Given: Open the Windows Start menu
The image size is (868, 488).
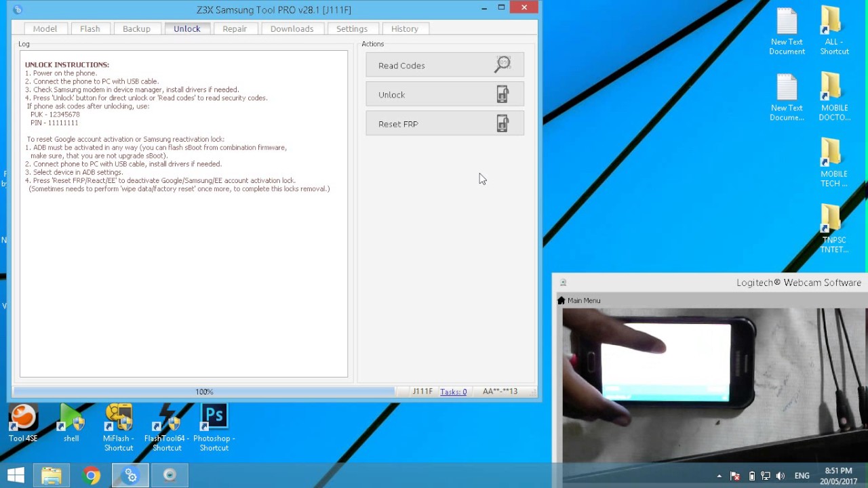Looking at the screenshot, I should (16, 475).
